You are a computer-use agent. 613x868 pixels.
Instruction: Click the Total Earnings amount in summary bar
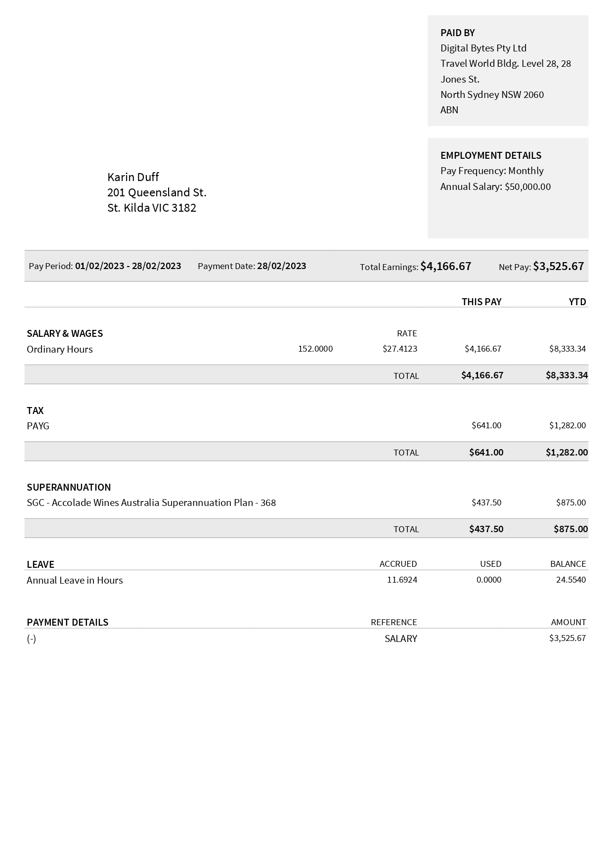tap(445, 266)
